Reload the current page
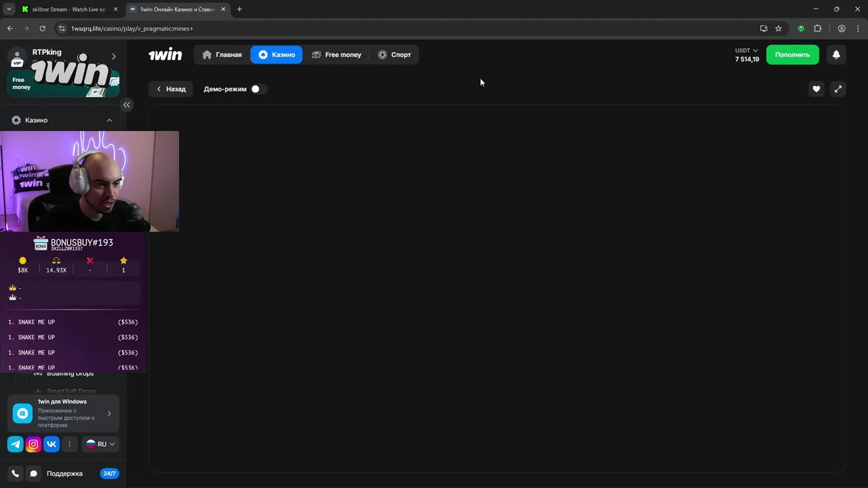The image size is (868, 488). (42, 28)
